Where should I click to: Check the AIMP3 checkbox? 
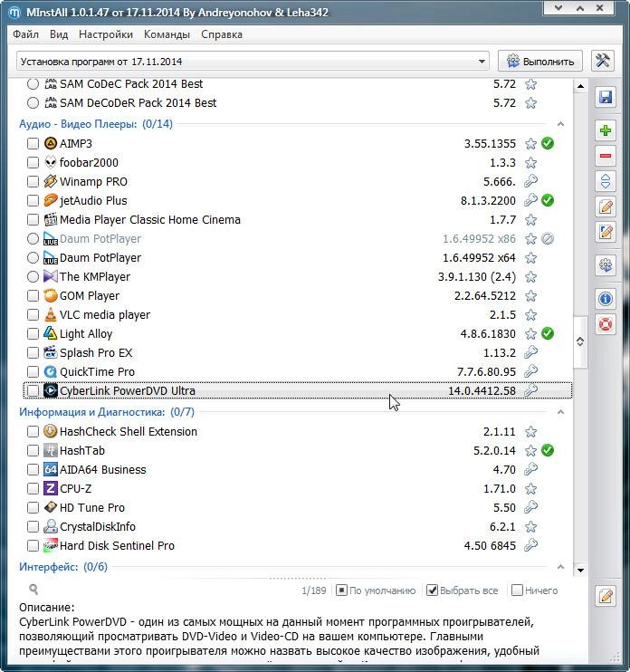point(33,144)
